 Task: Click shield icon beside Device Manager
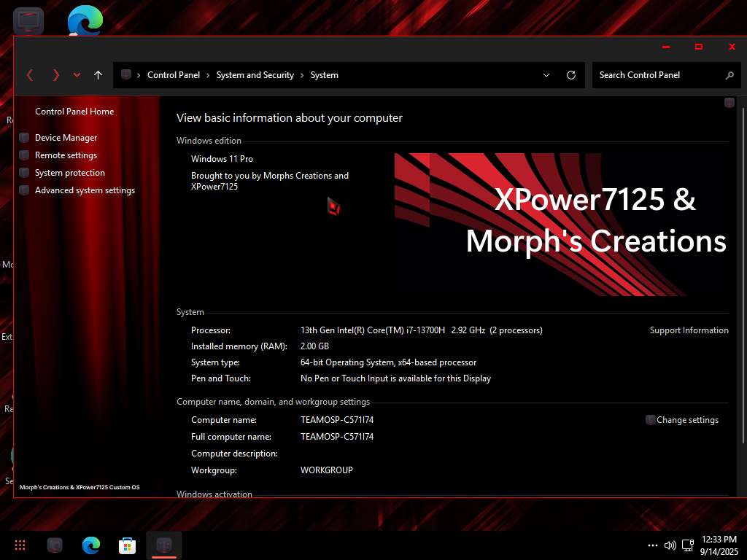24,138
